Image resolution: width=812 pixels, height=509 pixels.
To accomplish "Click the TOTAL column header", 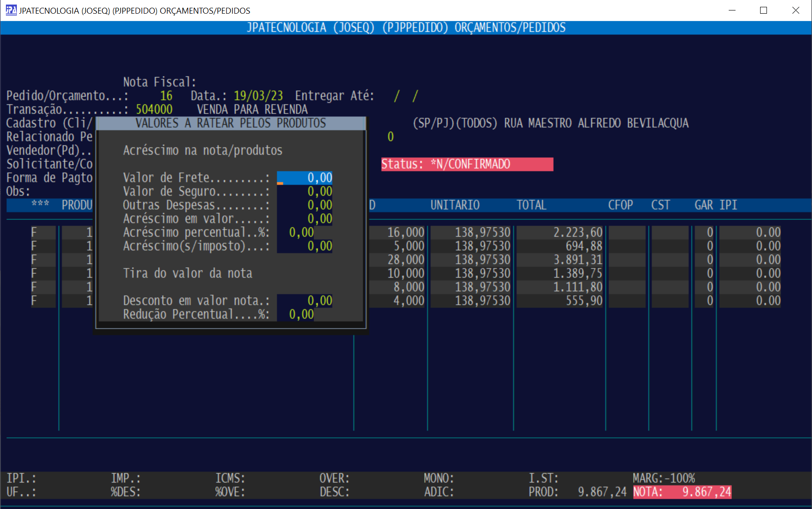I will (x=531, y=205).
